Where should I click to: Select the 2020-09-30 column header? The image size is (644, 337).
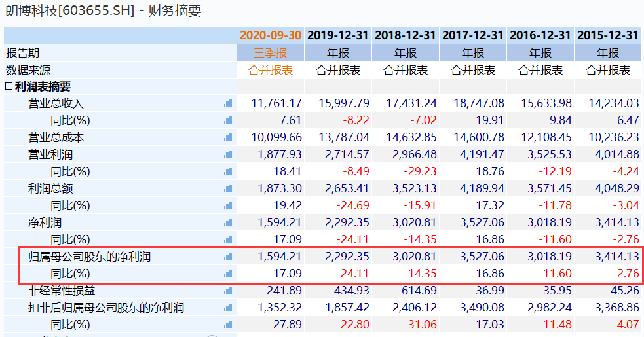(271, 35)
